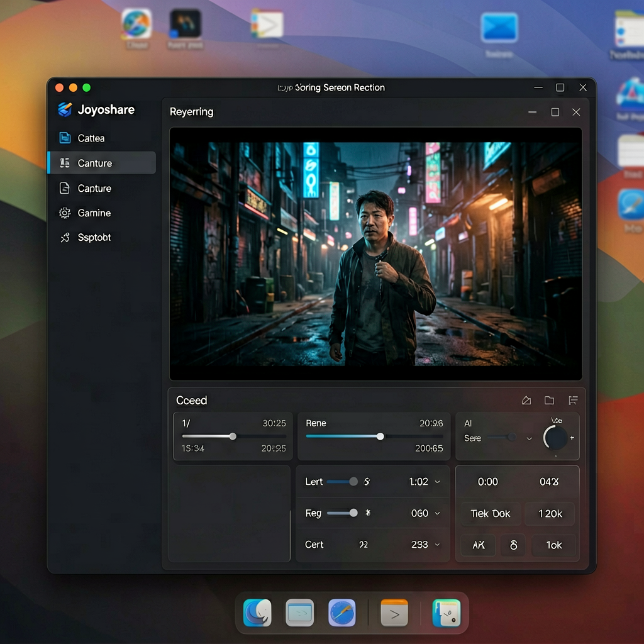
Task: Click the list layout icon in Cceed panel
Action: (573, 401)
